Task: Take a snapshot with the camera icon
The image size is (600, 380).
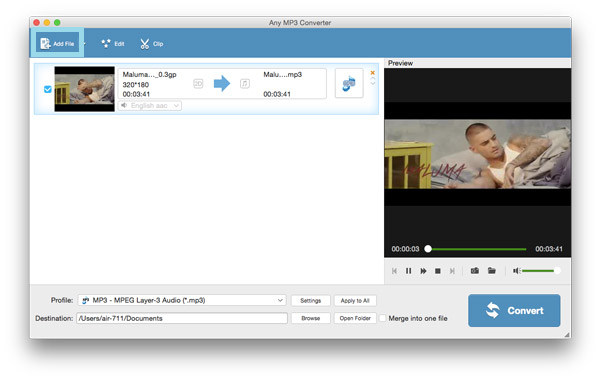Action: point(475,271)
